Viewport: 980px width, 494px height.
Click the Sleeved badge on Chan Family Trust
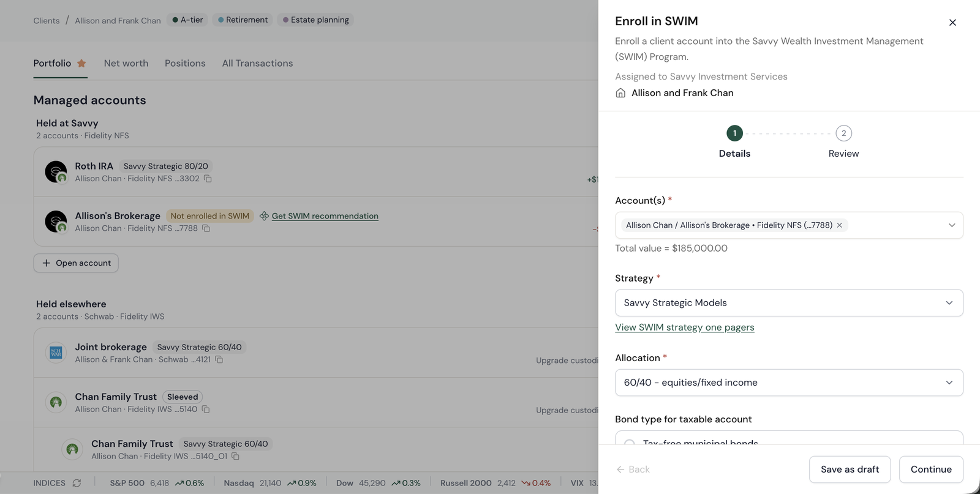pyautogui.click(x=183, y=397)
